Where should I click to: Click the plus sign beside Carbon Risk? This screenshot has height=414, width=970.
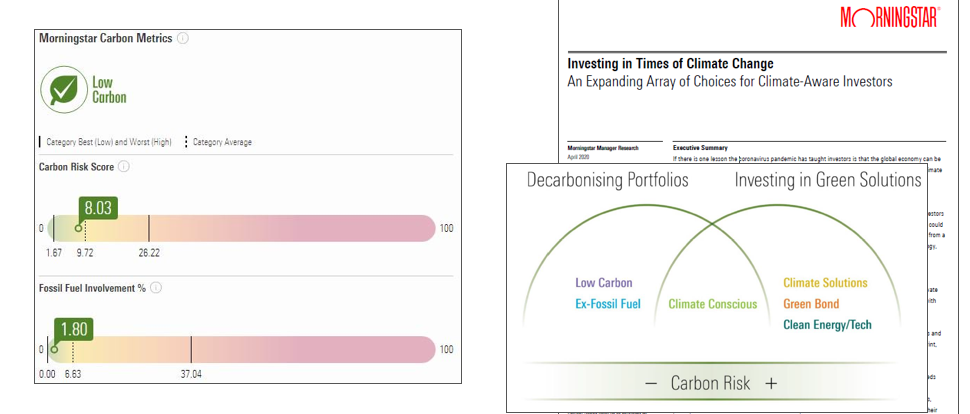[x=771, y=384]
